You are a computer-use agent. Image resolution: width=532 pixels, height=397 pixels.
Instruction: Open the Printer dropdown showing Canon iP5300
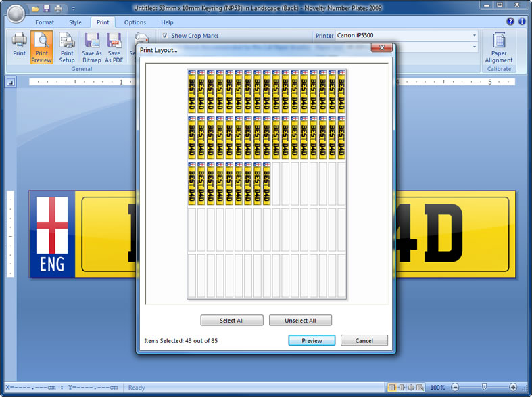407,35
